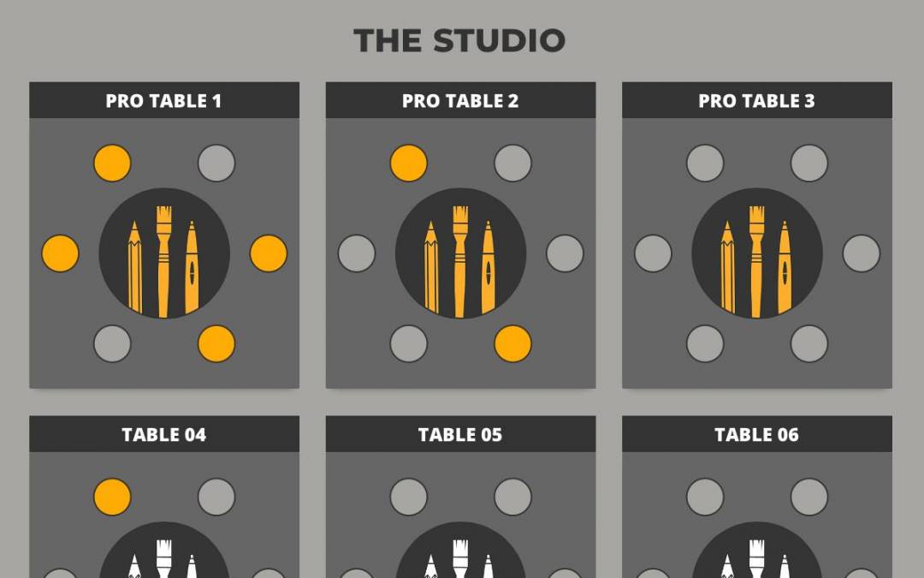Open the Pro Table 1 header

pos(163,100)
